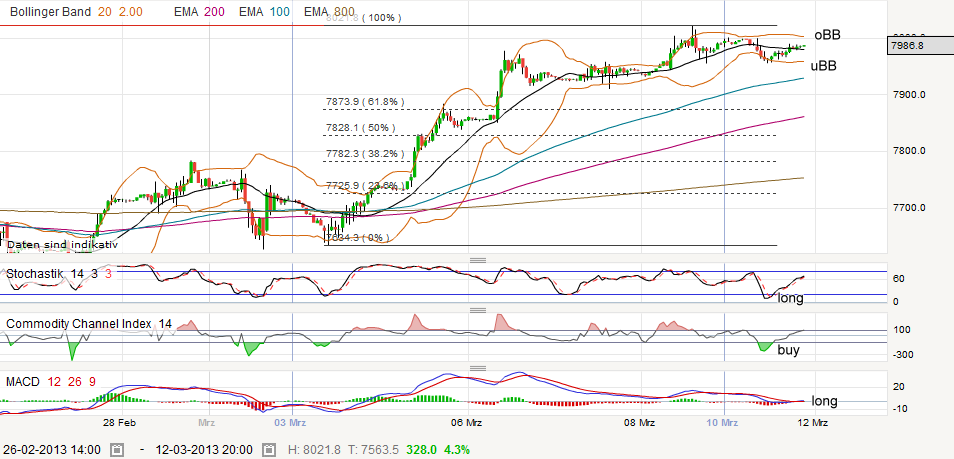Click the 28 Feb date axis label
The image size is (954, 459).
(x=118, y=422)
